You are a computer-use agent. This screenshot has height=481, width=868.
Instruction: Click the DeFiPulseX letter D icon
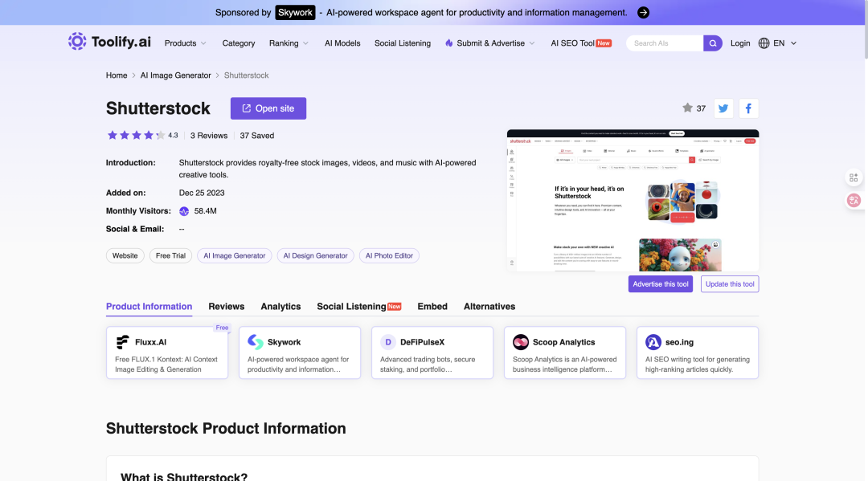(x=388, y=342)
